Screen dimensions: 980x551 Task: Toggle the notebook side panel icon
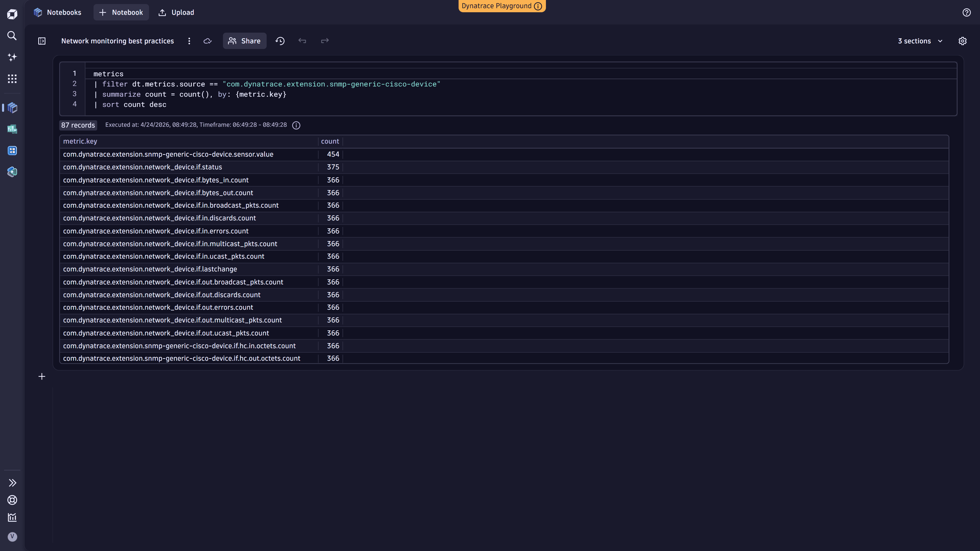coord(42,41)
